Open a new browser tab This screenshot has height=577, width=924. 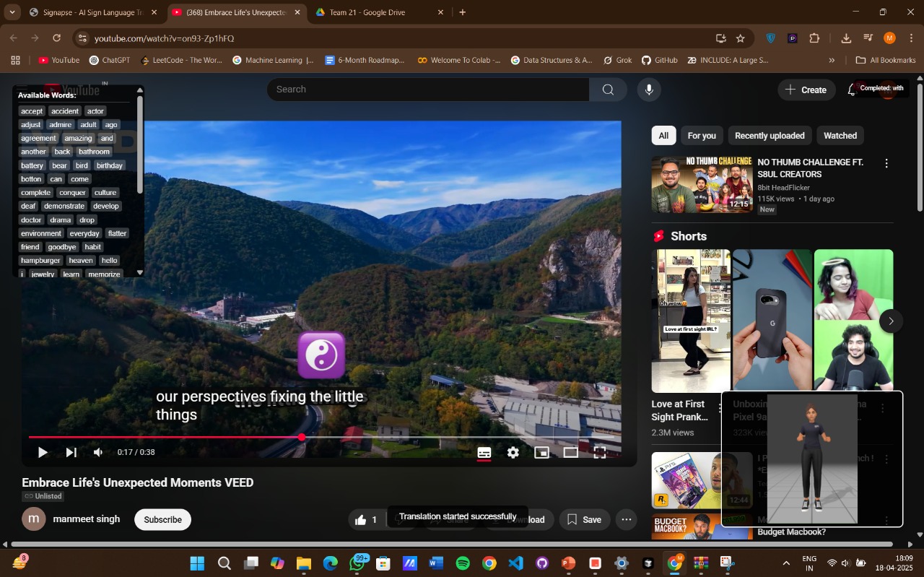[x=463, y=12]
